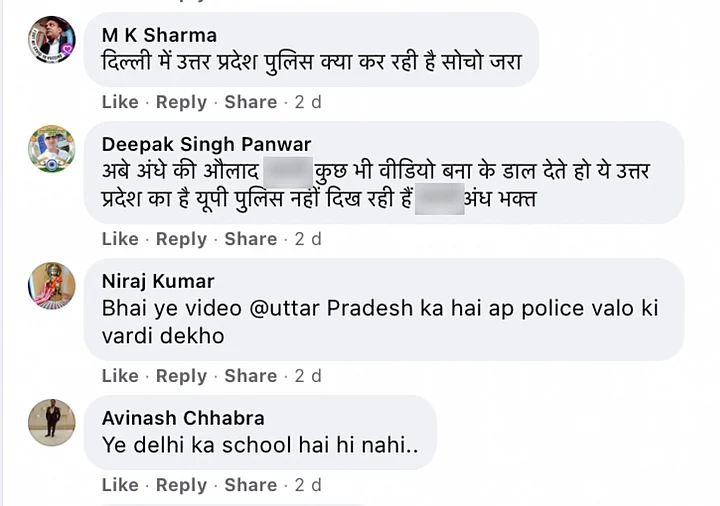Open Niraj Kumar's name link

(158, 281)
